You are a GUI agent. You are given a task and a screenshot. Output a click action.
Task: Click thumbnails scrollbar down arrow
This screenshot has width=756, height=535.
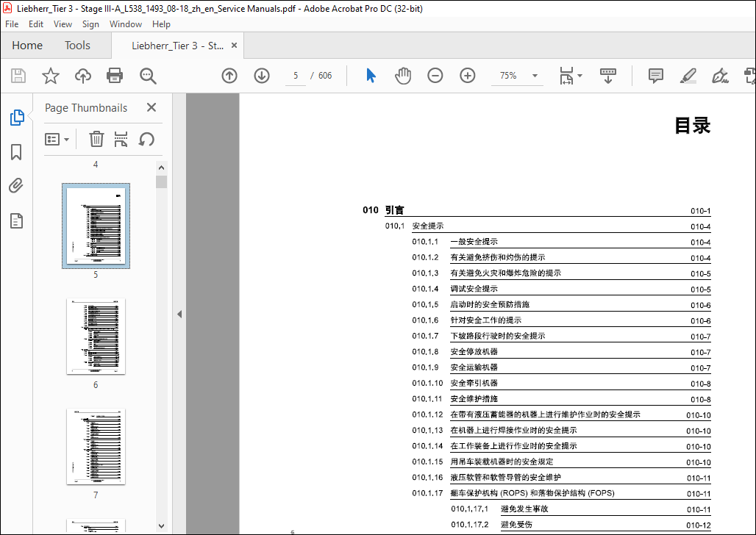(162, 526)
